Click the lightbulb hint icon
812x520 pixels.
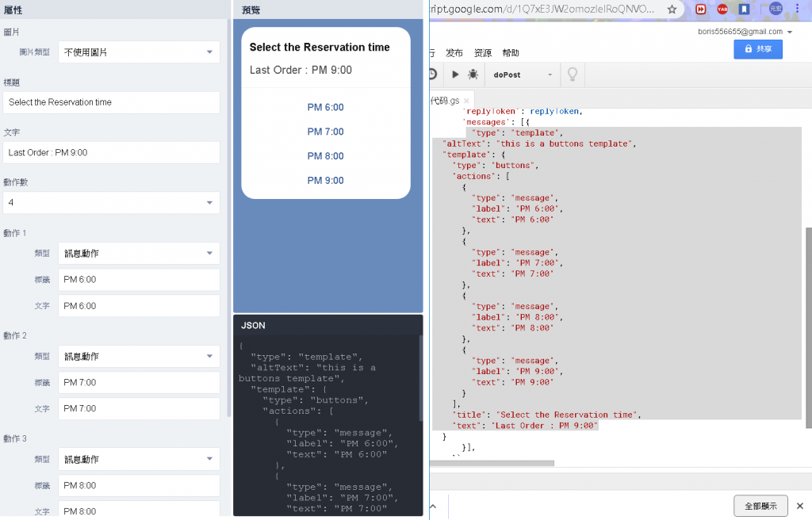click(x=573, y=75)
